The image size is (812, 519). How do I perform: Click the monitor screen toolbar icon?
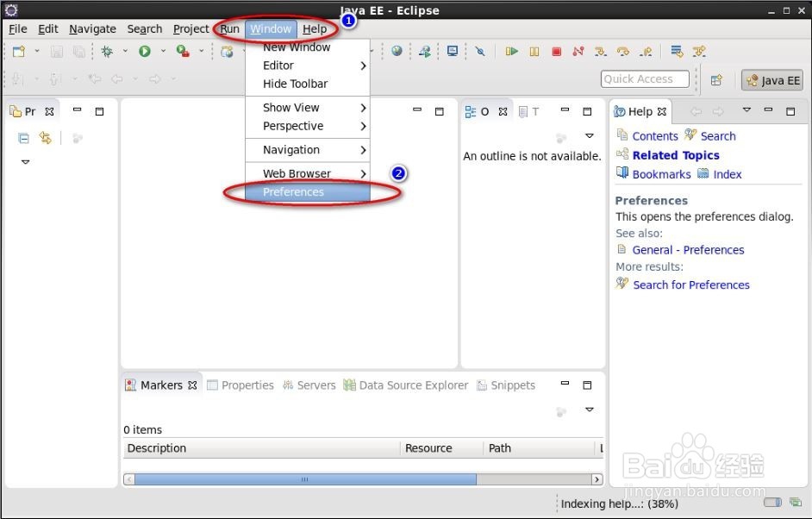(x=452, y=51)
